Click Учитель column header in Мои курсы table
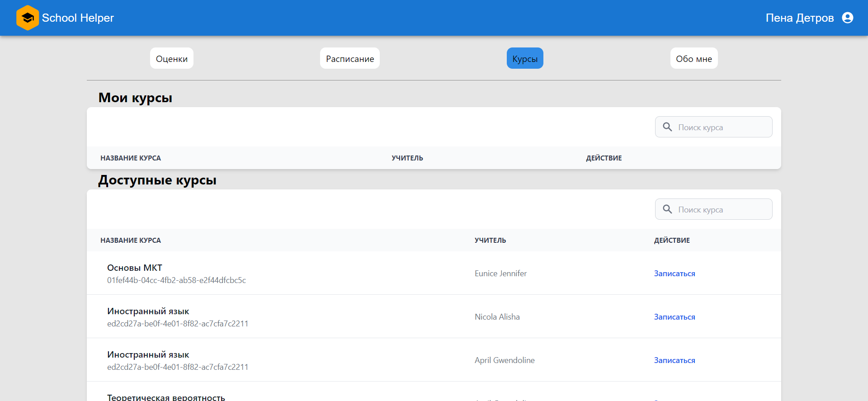The height and width of the screenshot is (401, 868). (407, 158)
